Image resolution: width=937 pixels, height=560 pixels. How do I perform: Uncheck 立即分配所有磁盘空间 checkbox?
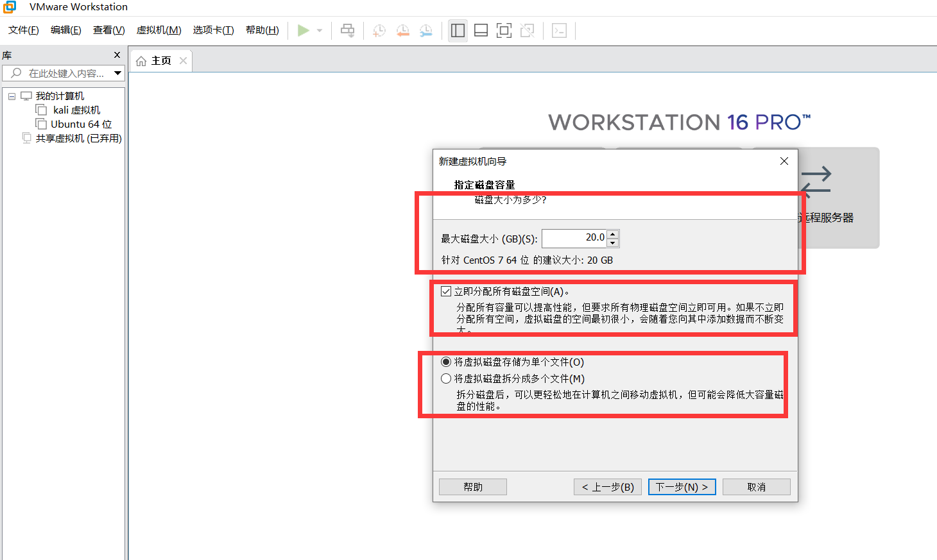click(446, 291)
